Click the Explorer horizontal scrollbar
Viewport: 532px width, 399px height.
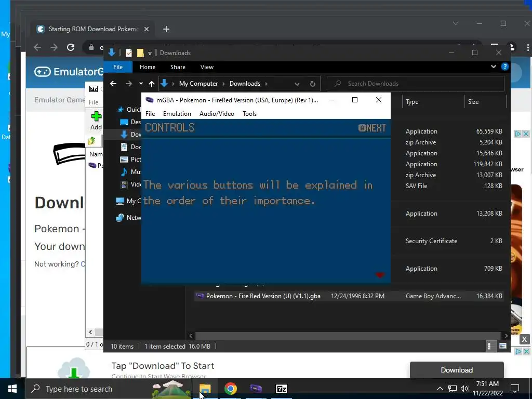click(347, 336)
